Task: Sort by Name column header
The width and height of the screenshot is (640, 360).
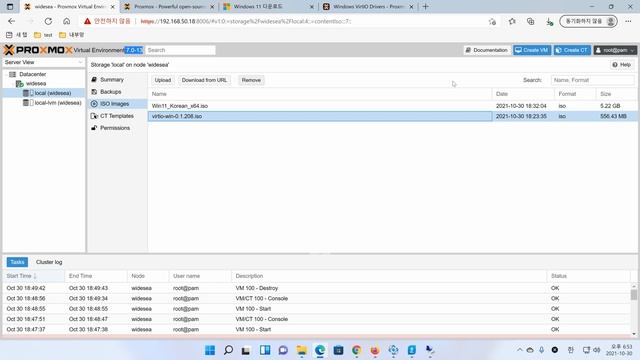Action: tap(320, 94)
